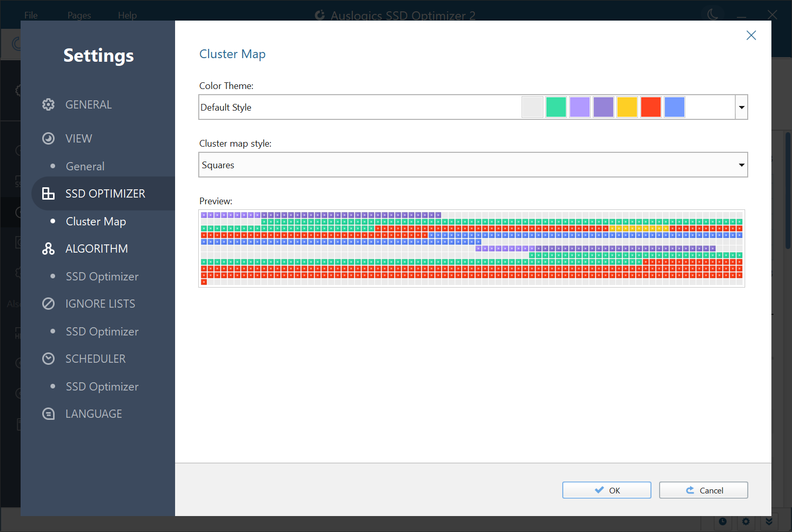Click the GENERAL gear icon in sidebar

[48, 104]
